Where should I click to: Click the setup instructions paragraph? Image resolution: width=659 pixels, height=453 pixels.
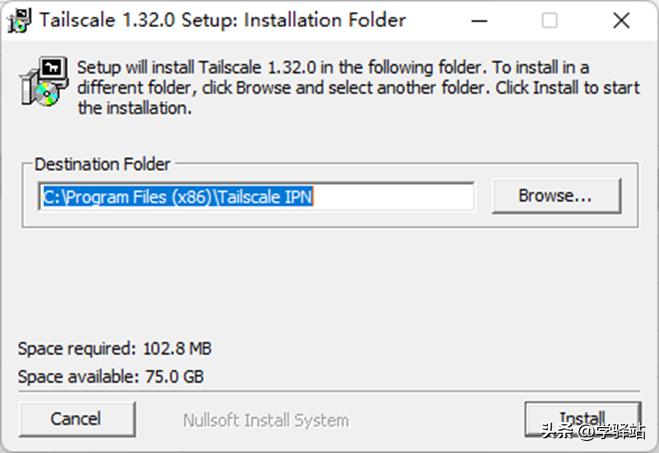(x=330, y=87)
